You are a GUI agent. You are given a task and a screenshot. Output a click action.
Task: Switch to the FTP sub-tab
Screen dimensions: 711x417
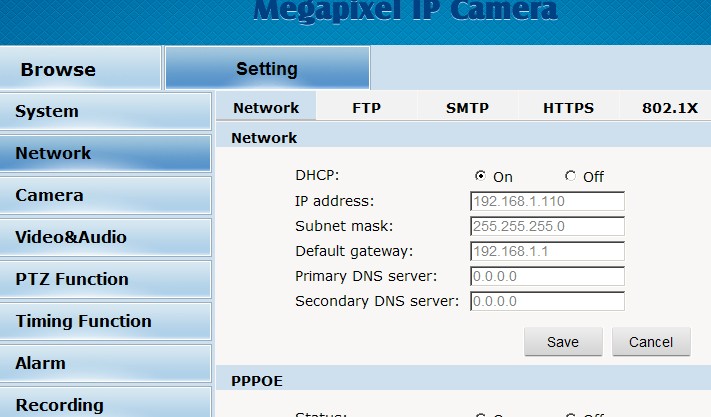click(x=367, y=108)
